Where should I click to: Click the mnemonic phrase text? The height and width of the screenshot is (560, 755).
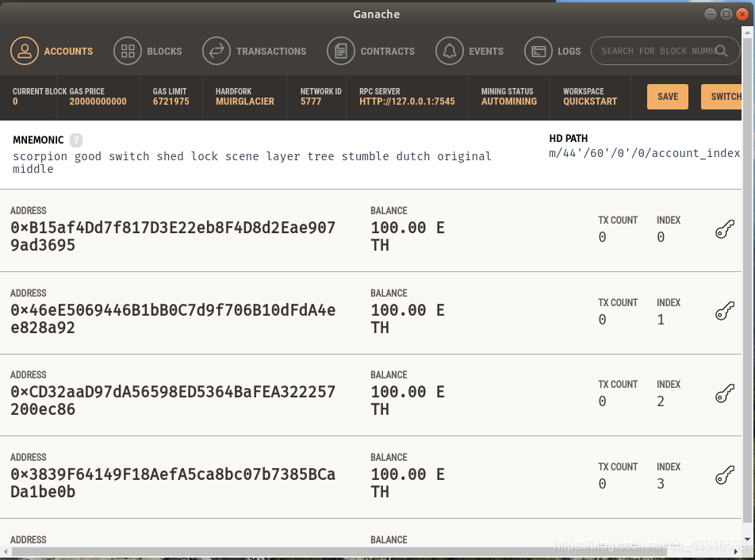tap(252, 163)
